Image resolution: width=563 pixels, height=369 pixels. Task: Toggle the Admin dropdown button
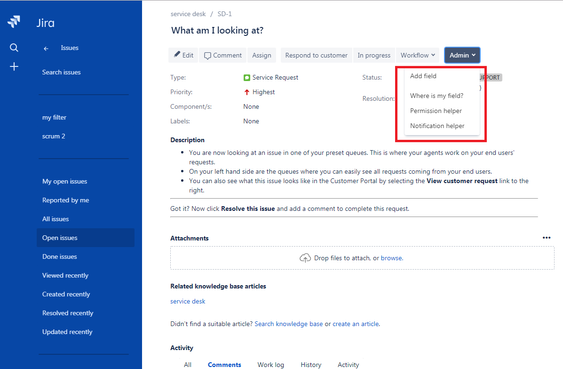[462, 55]
